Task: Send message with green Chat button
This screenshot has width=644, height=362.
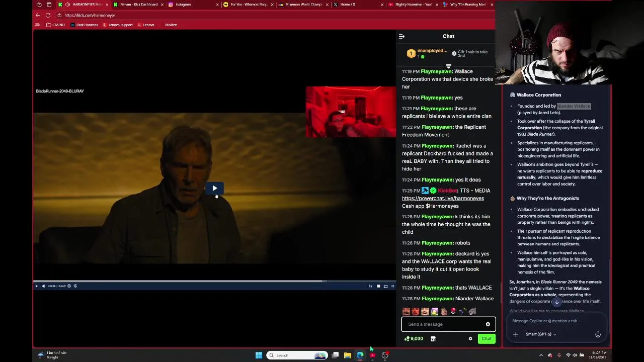Action: 486,338
